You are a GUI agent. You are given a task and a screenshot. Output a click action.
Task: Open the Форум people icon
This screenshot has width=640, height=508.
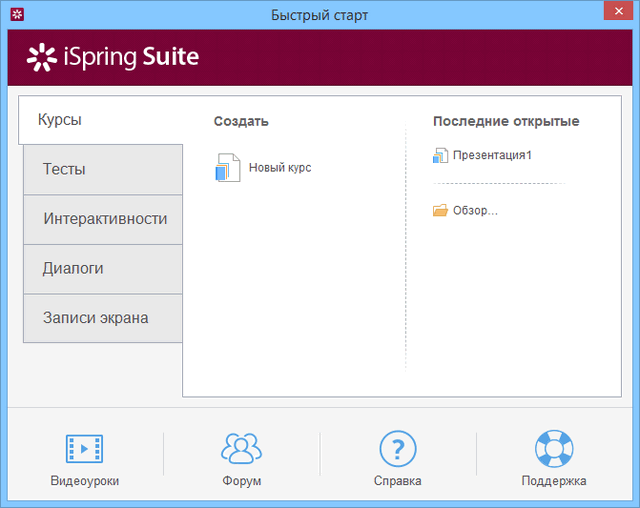[x=241, y=448]
